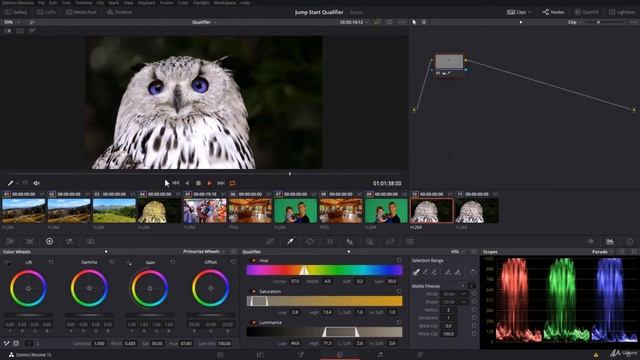Choose the picker subtract tool
Screen dimensions: 640x360
pyautogui.click(x=425, y=272)
